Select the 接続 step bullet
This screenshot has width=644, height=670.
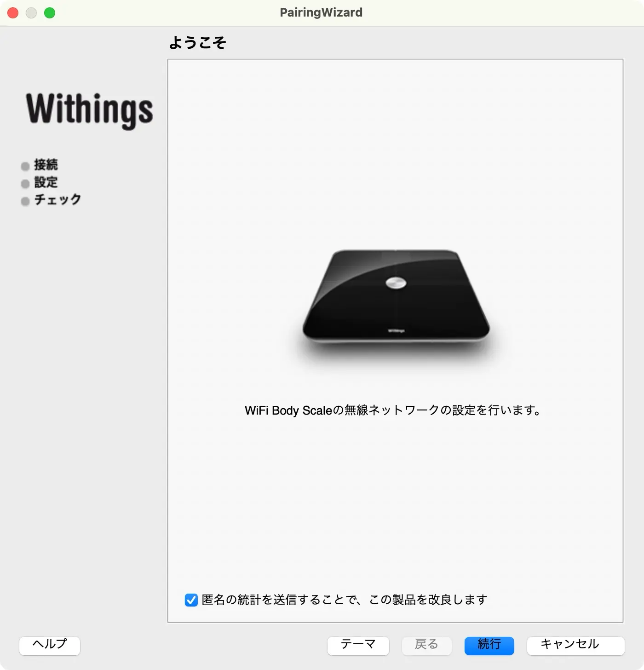25,166
